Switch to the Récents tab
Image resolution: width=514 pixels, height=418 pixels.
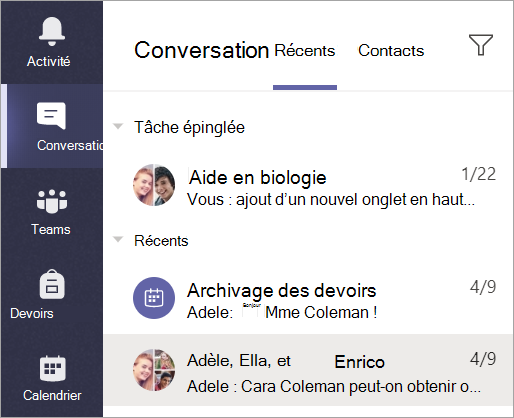(305, 51)
